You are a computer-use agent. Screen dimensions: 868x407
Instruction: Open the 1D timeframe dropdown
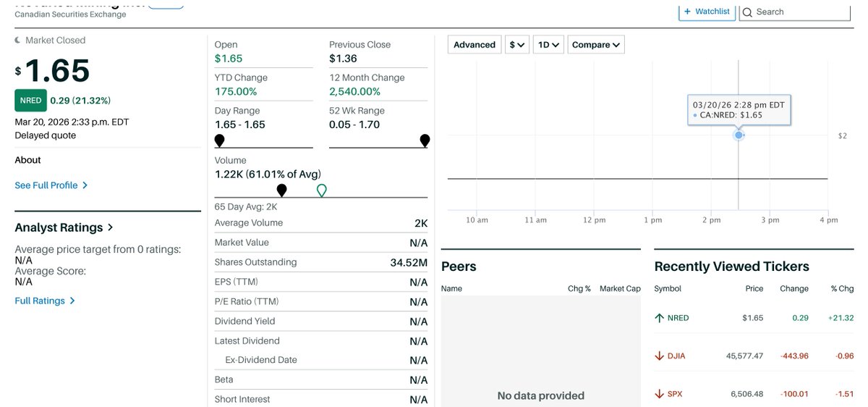tap(548, 45)
